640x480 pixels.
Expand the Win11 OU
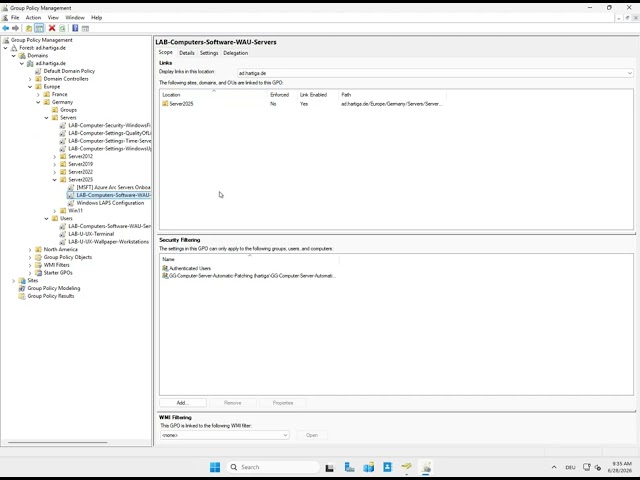tap(55, 211)
